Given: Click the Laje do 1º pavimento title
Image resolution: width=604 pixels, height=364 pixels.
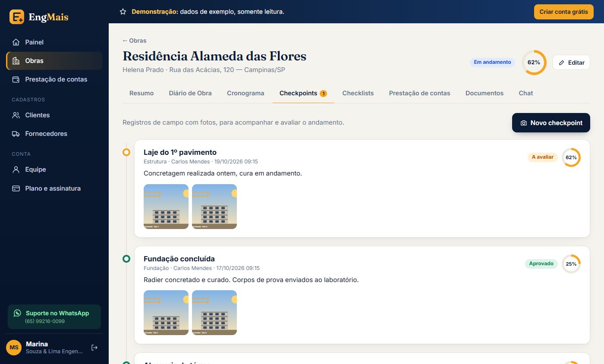Looking at the screenshot, I should [x=180, y=152].
